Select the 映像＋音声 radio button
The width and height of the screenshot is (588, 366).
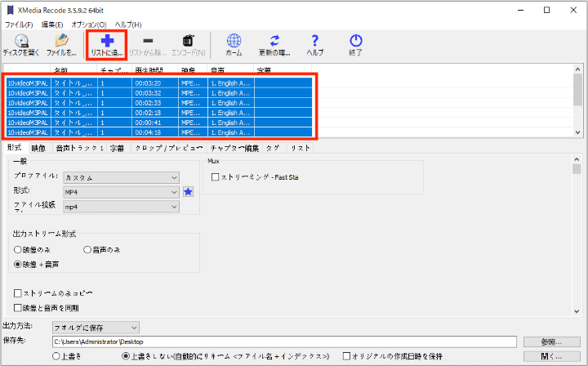18,265
